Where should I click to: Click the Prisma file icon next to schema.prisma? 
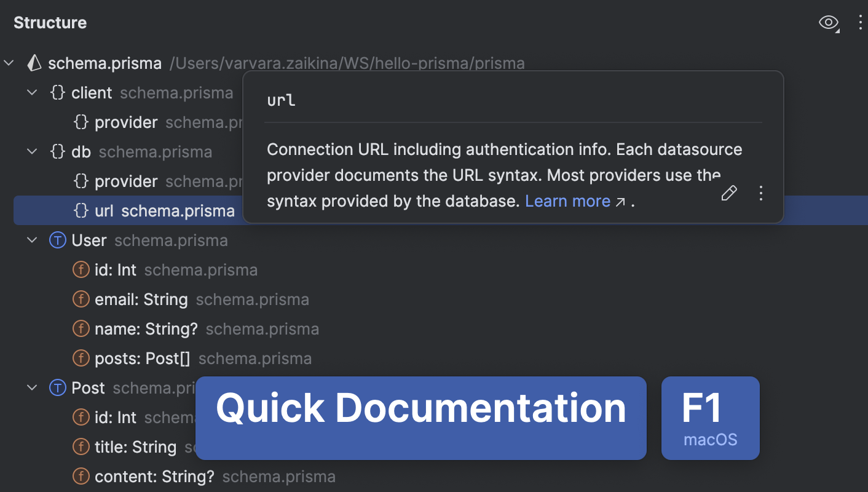pyautogui.click(x=34, y=62)
